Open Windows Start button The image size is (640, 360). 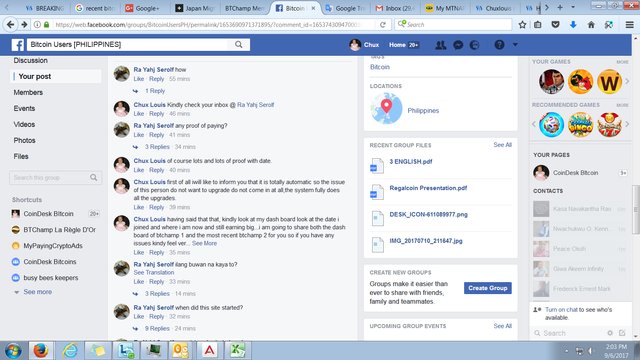tap(13, 351)
